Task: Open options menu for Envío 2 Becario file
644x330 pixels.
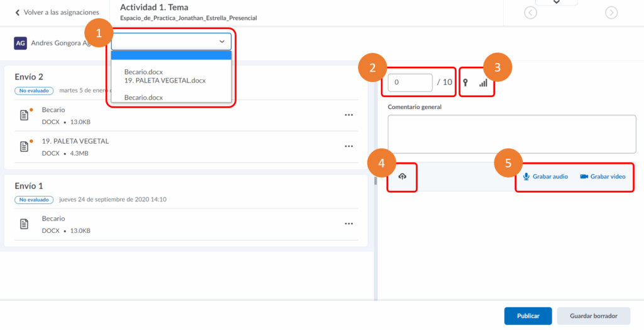Action: click(348, 115)
